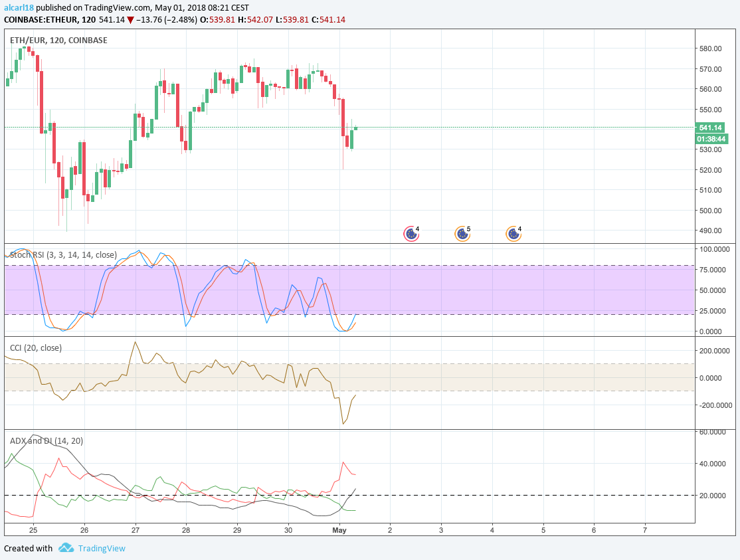Follow the TradingView link in the footer
Image resolution: width=740 pixels, height=560 pixels.
102,548
